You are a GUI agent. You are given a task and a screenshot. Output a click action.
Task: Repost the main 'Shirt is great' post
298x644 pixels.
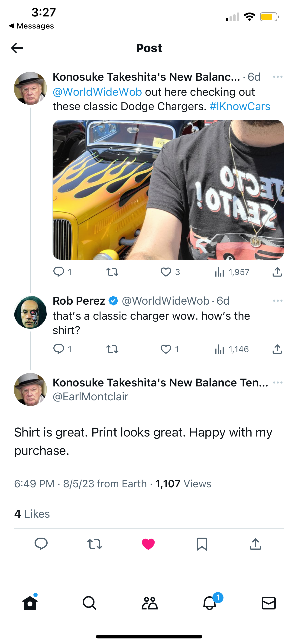pos(95,544)
